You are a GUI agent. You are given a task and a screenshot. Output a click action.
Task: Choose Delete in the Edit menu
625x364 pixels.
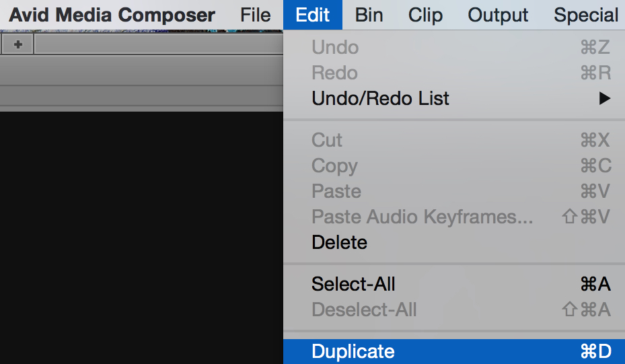click(x=454, y=242)
